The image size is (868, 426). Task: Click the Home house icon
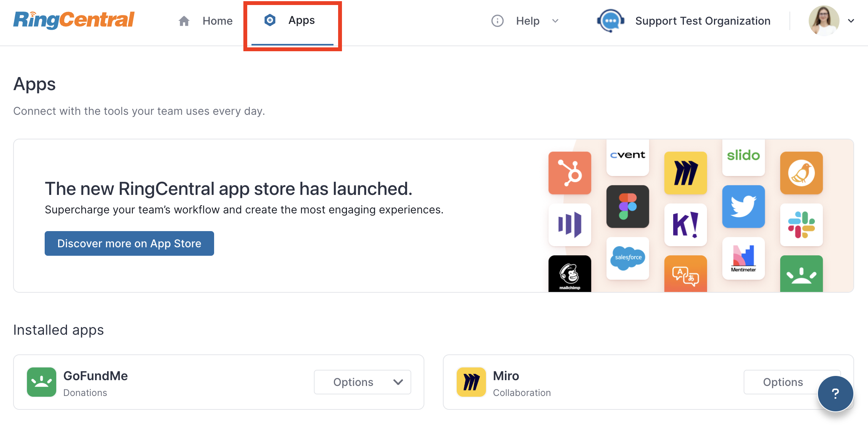click(184, 21)
